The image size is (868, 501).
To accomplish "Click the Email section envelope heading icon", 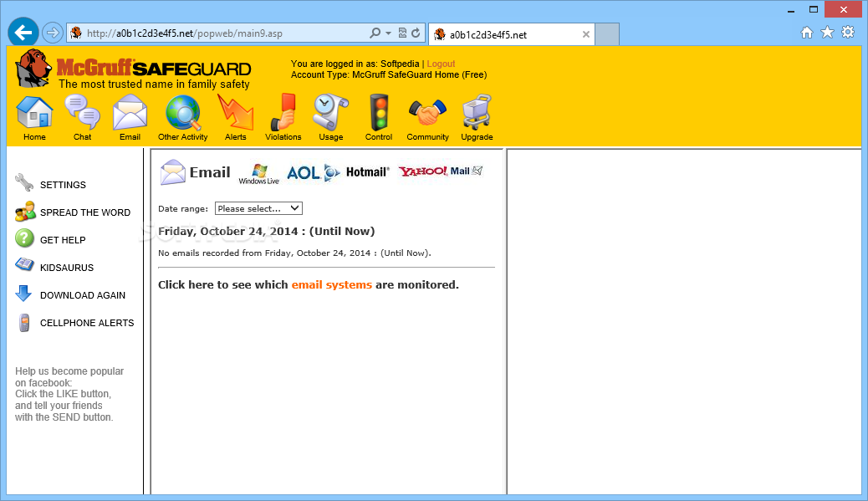I will (173, 172).
